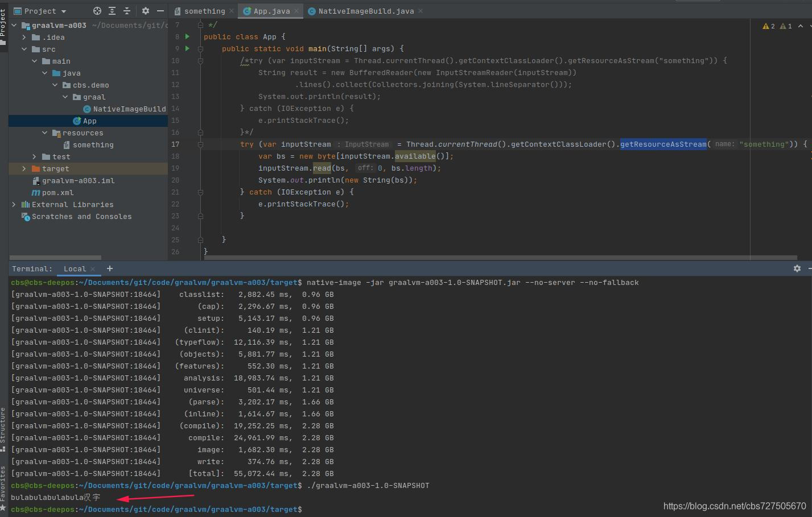The height and width of the screenshot is (517, 812).
Task: Click the [total] build time row
Action: click(172, 474)
